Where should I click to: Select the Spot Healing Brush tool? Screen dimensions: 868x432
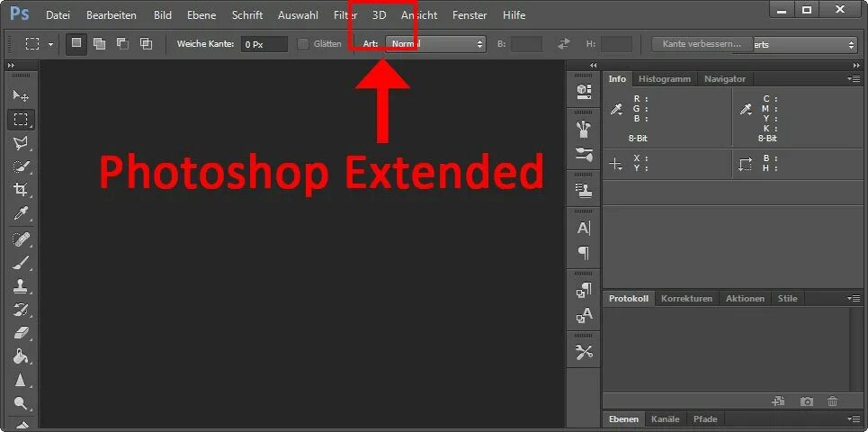click(x=21, y=239)
